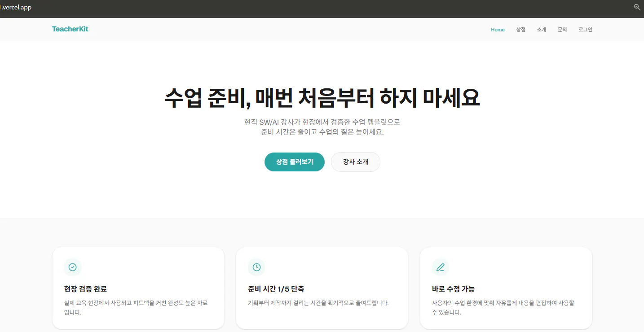Click the 준비 시간 1/5 단축 card title
This screenshot has height=332, width=644.
pos(276,289)
